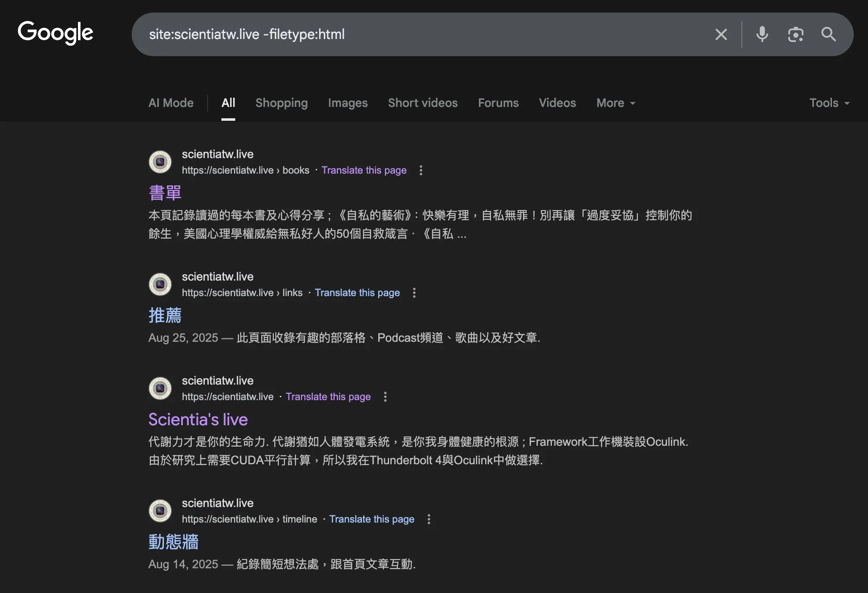Open three-dot menu for Scientia's live result

click(385, 397)
